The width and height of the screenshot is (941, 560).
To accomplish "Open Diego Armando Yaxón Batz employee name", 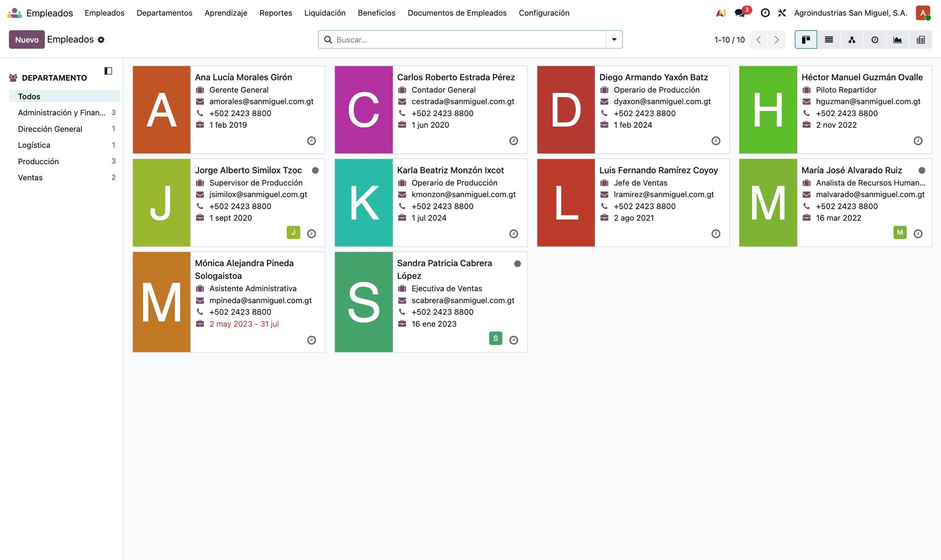I will (x=653, y=77).
